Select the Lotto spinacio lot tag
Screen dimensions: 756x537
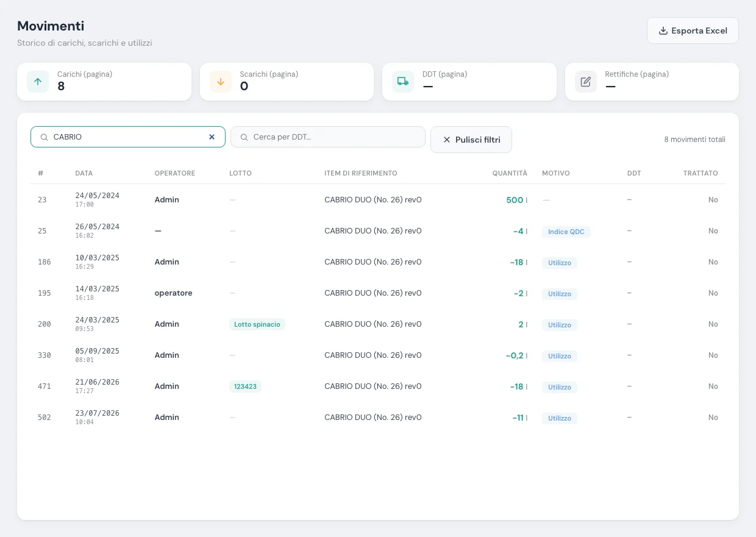257,324
